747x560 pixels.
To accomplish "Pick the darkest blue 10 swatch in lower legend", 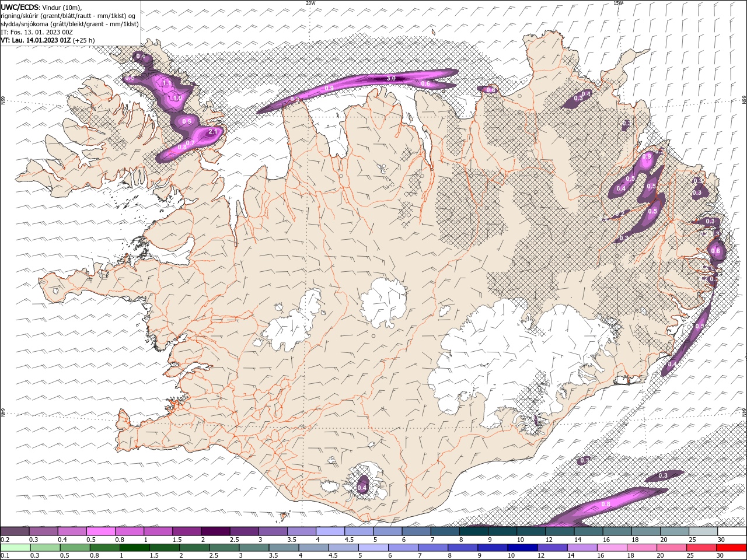I will click(x=522, y=548).
